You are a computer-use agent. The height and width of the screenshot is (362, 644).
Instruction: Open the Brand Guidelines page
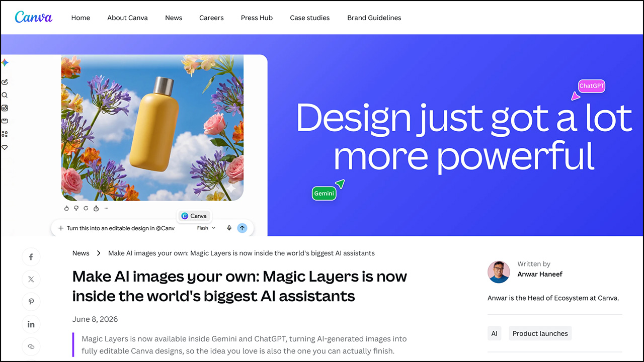tap(374, 18)
